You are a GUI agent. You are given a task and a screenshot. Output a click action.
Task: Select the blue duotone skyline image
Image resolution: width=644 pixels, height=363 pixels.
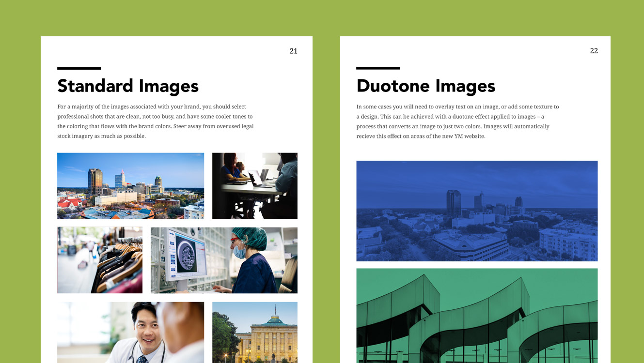477,211
